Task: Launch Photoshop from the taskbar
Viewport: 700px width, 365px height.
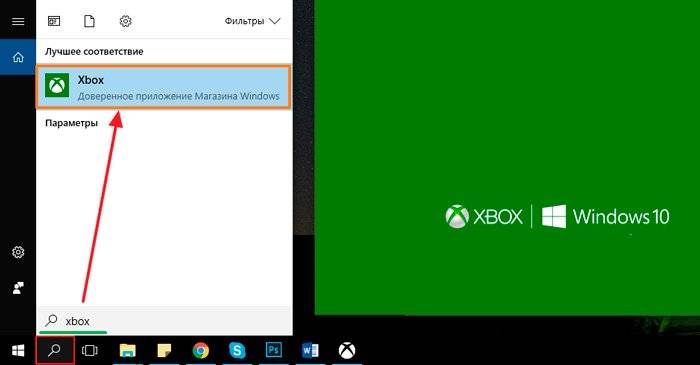Action: 273,350
